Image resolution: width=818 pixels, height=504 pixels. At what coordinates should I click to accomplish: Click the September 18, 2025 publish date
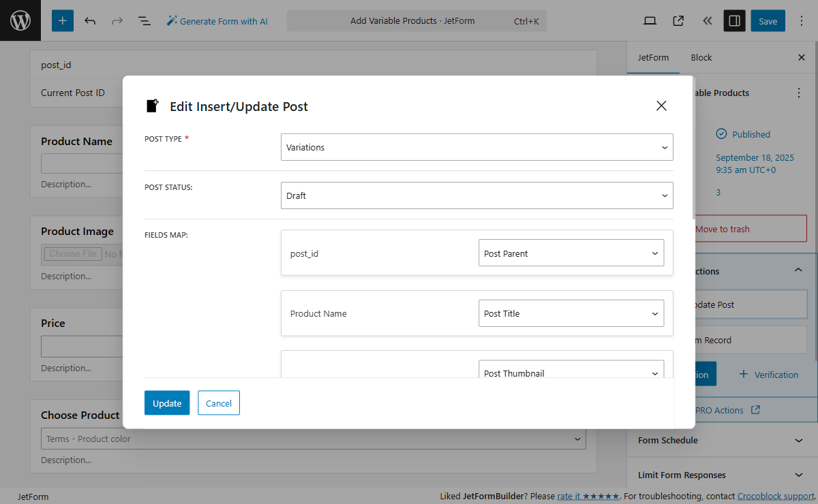[x=755, y=163]
